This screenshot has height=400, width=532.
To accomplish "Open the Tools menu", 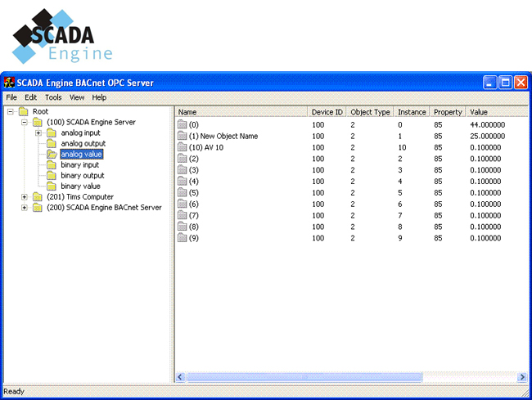I will click(x=53, y=97).
